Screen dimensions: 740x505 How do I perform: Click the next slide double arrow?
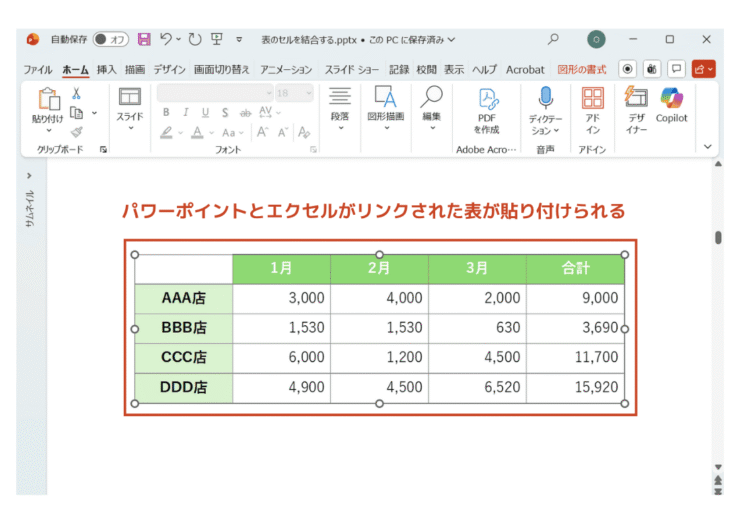(x=718, y=491)
